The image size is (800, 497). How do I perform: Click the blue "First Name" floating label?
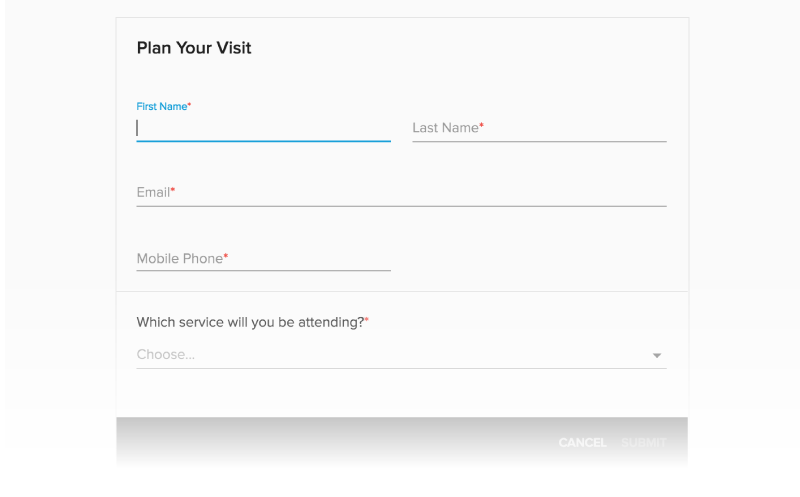pos(161,106)
